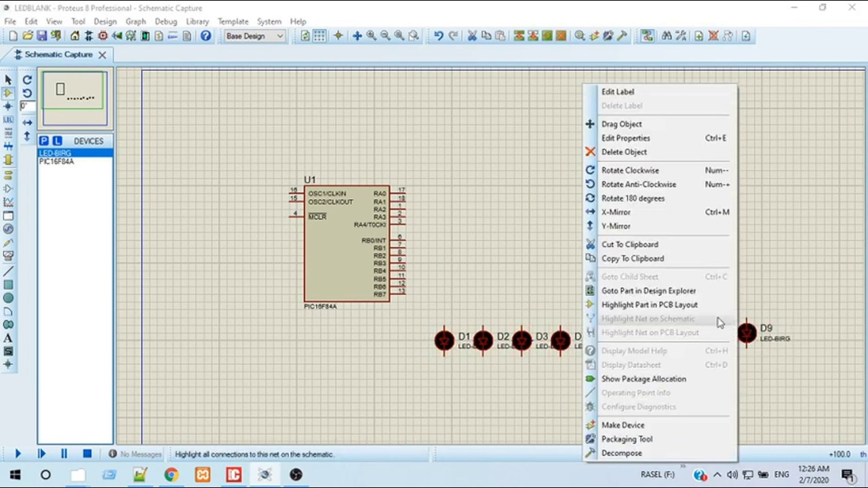The width and height of the screenshot is (868, 488).
Task: Select PIC16F84A in the devices list
Action: [75, 161]
